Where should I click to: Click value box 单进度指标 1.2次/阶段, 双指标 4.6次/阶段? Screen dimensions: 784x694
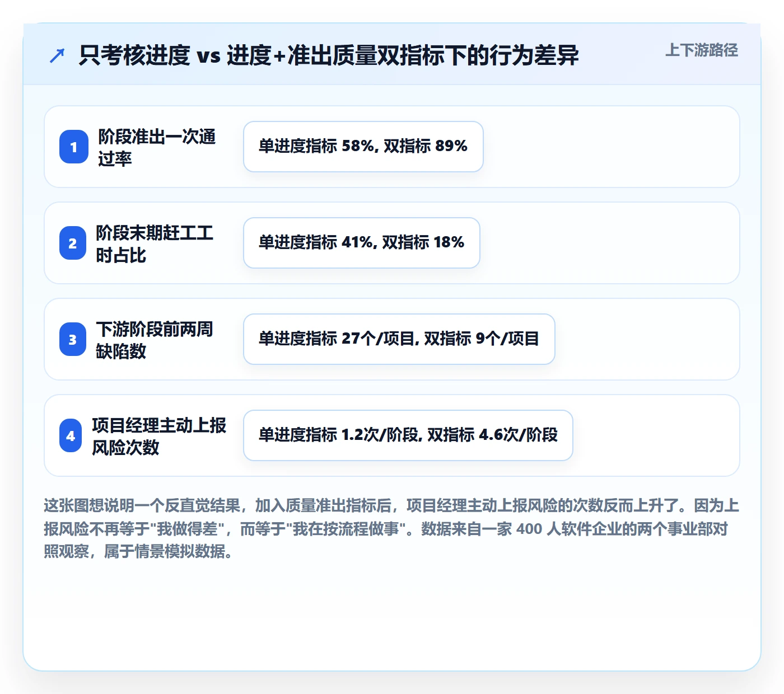[x=408, y=435]
